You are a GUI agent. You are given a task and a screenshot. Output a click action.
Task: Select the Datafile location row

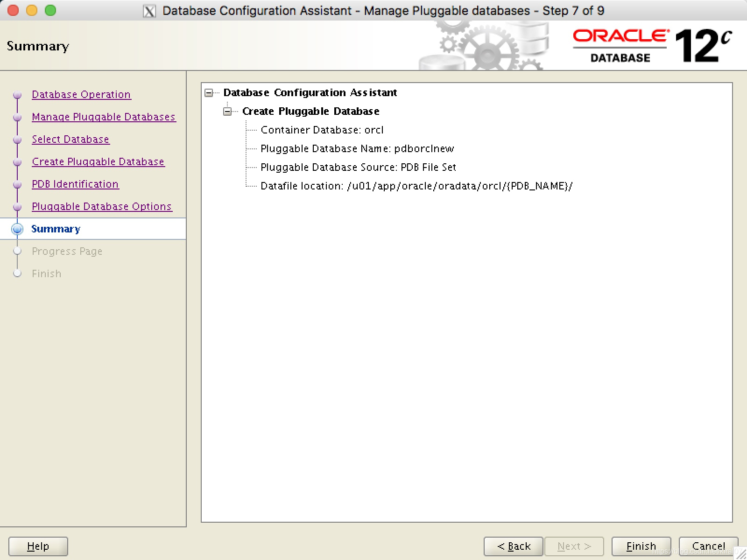pyautogui.click(x=416, y=186)
